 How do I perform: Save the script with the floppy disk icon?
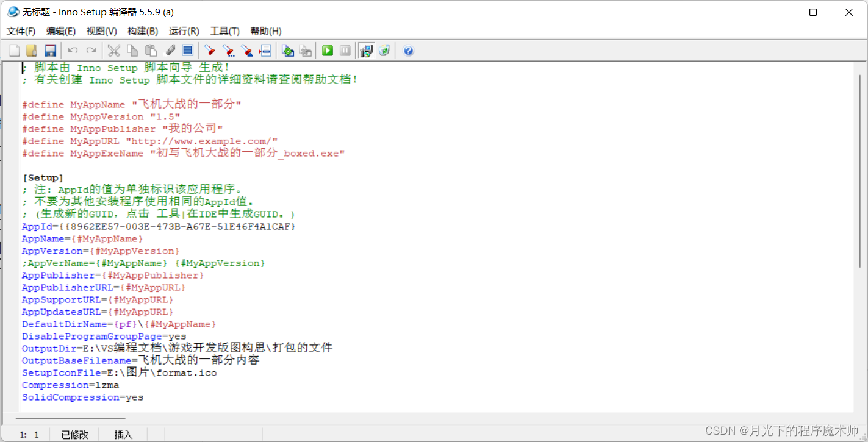pyautogui.click(x=51, y=51)
